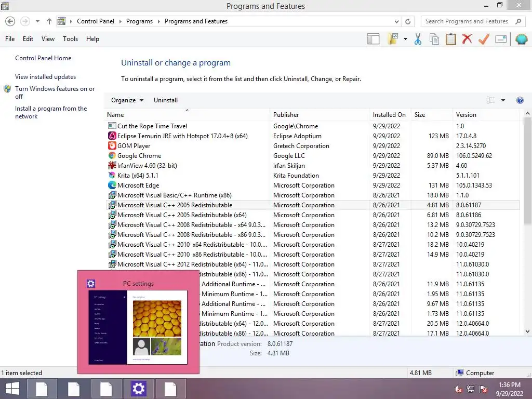Open the Help menu
This screenshot has height=399, width=532.
point(92,39)
